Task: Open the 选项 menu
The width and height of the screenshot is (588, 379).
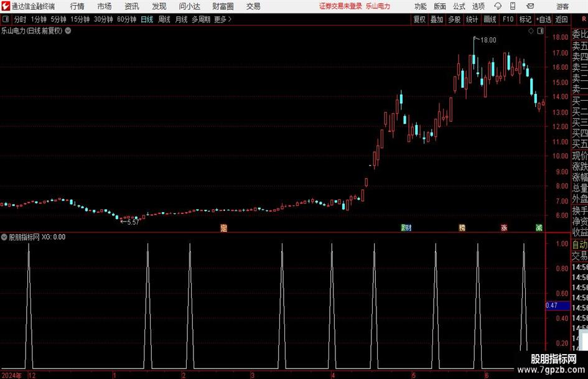Action: point(478,6)
